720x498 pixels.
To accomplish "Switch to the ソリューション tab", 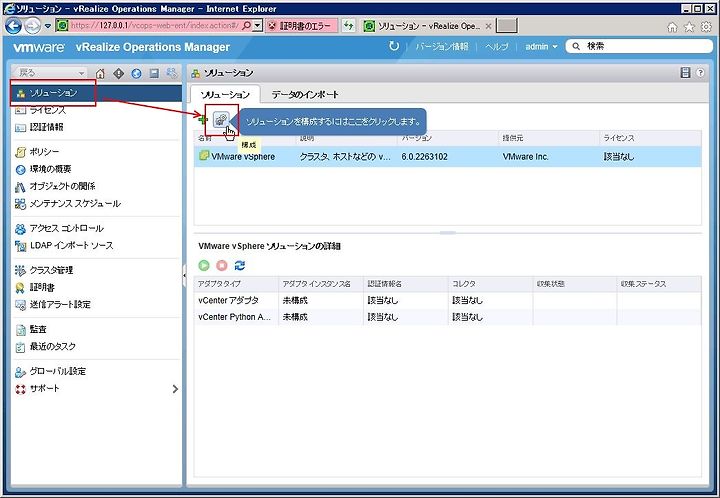I will click(225, 94).
